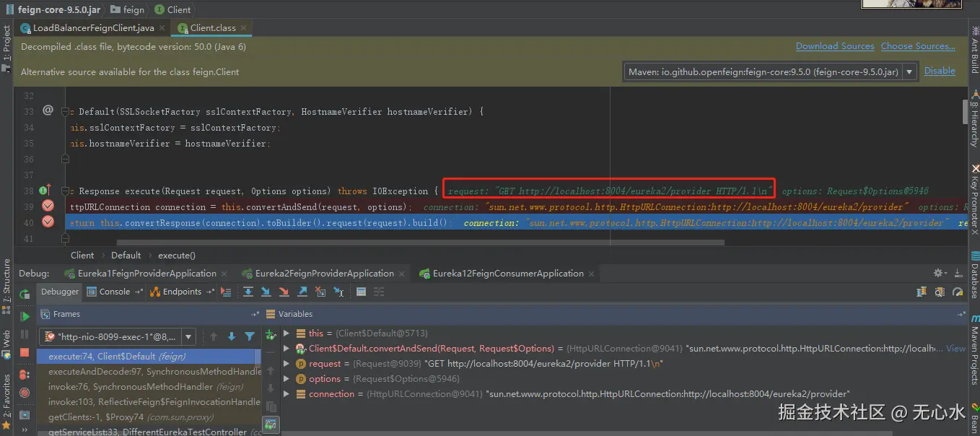Select executeAndDecode:97 stack frame
This screenshot has width=980, height=436.
click(150, 372)
